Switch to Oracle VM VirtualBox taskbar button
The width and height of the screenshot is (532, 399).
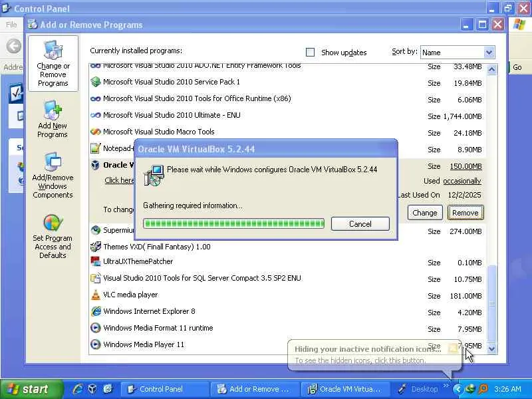pyautogui.click(x=345, y=389)
